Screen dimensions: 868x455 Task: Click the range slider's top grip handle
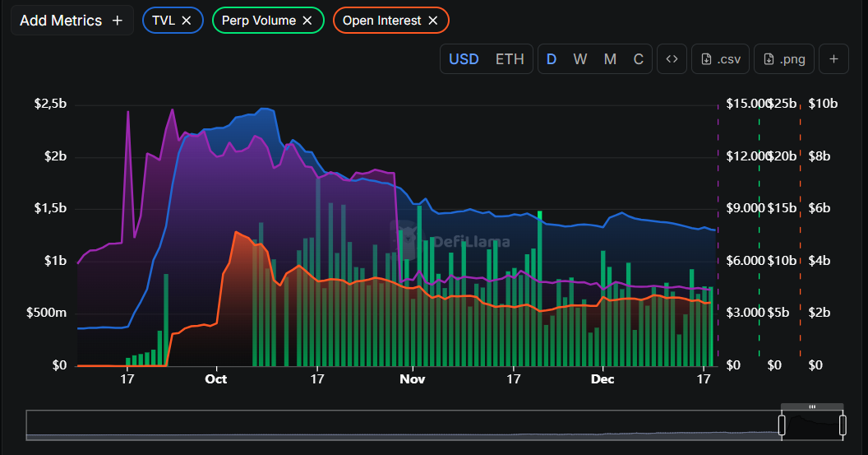[812, 406]
